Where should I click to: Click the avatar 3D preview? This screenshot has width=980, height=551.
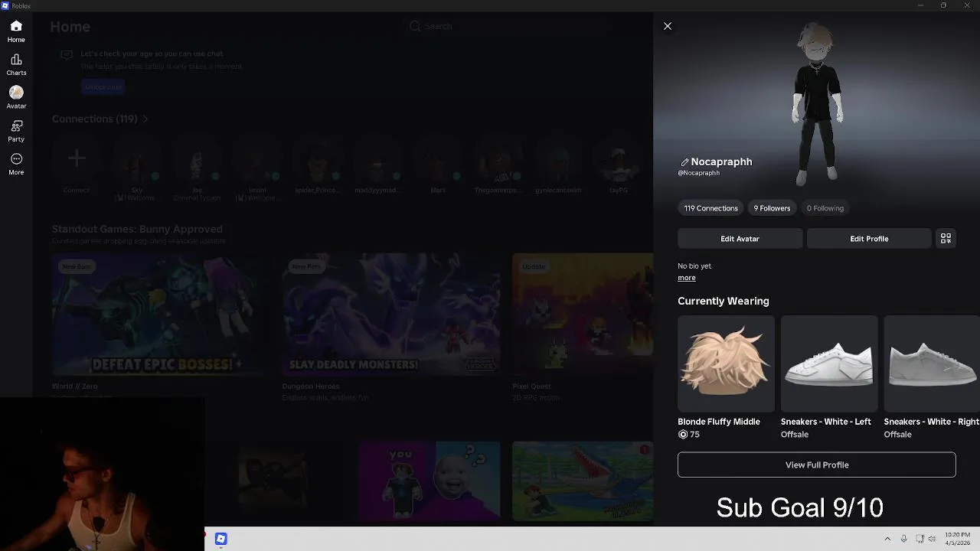pyautogui.click(x=817, y=103)
